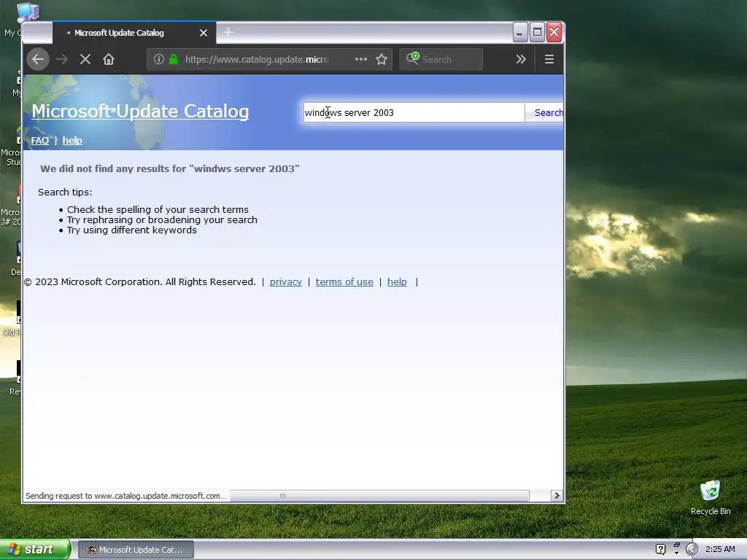This screenshot has height=560, width=747.
Task: Click the Microsoft copyright footer text
Action: click(x=140, y=282)
